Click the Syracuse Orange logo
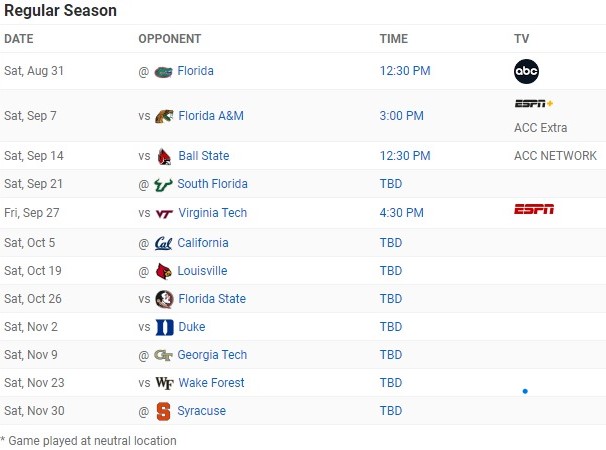This screenshot has width=606, height=450. [x=164, y=411]
